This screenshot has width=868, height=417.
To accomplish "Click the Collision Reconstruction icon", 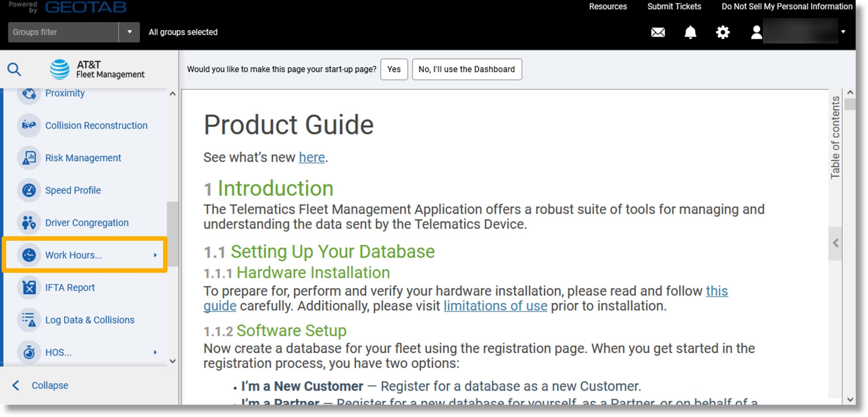I will click(x=29, y=125).
